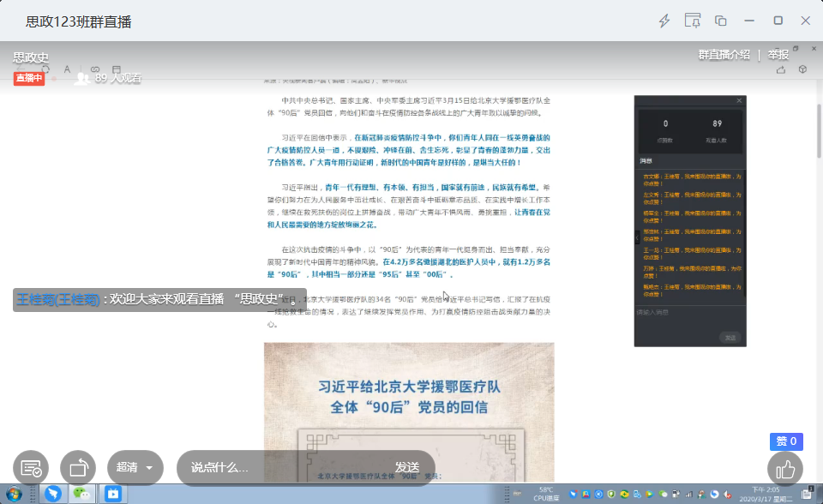This screenshot has width=823, height=504.
Task: Click 发送 to send the comment
Action: pos(407,468)
